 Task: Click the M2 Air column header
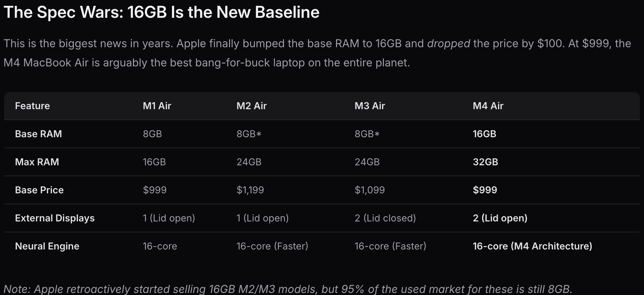(251, 106)
